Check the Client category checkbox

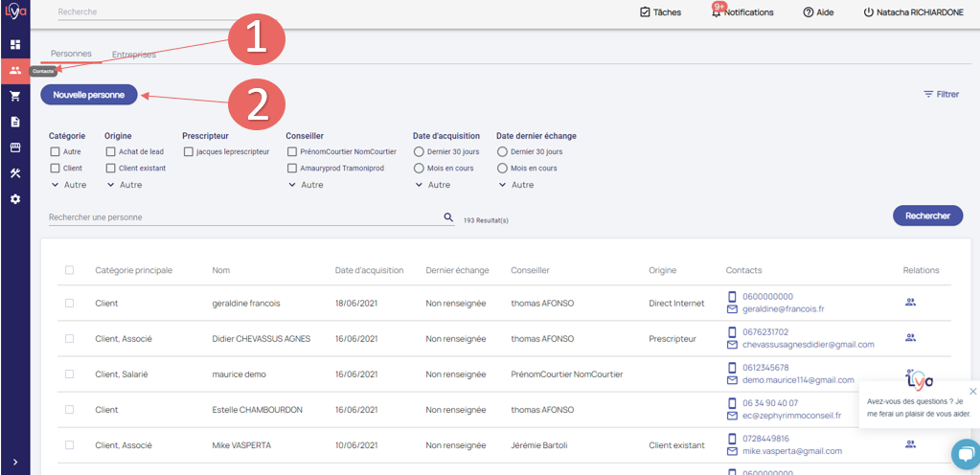(55, 168)
